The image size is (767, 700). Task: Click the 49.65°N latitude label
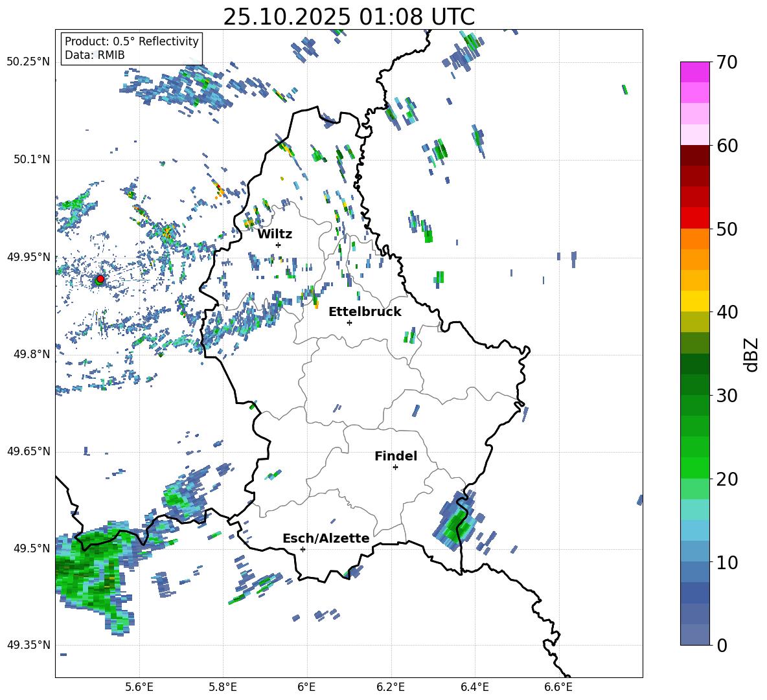(29, 451)
